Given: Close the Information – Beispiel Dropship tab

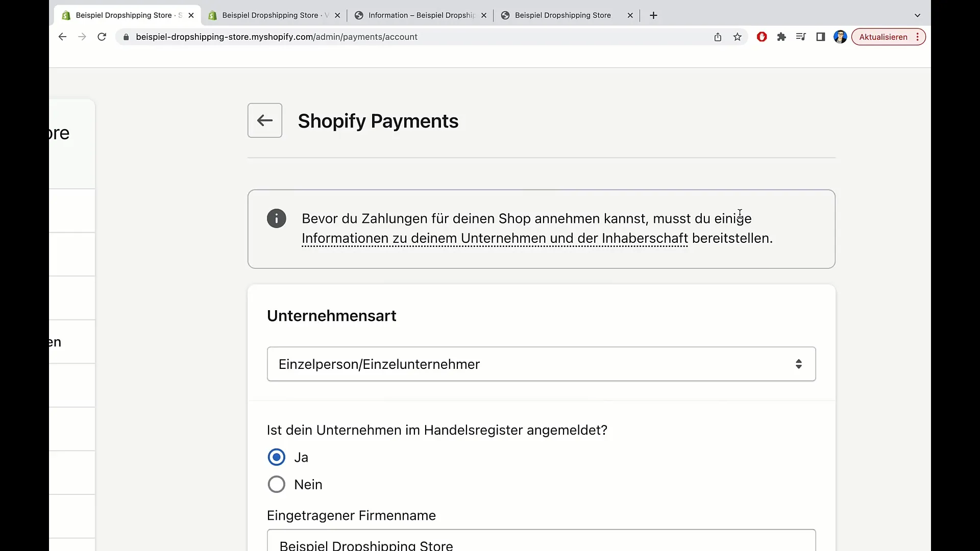Looking at the screenshot, I should tap(484, 15).
